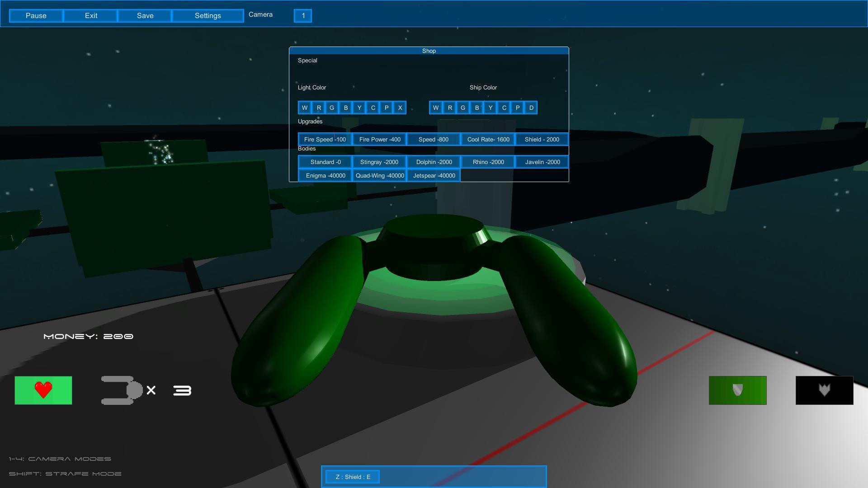Open the Settings menu
This screenshot has height=488, width=868.
(208, 16)
